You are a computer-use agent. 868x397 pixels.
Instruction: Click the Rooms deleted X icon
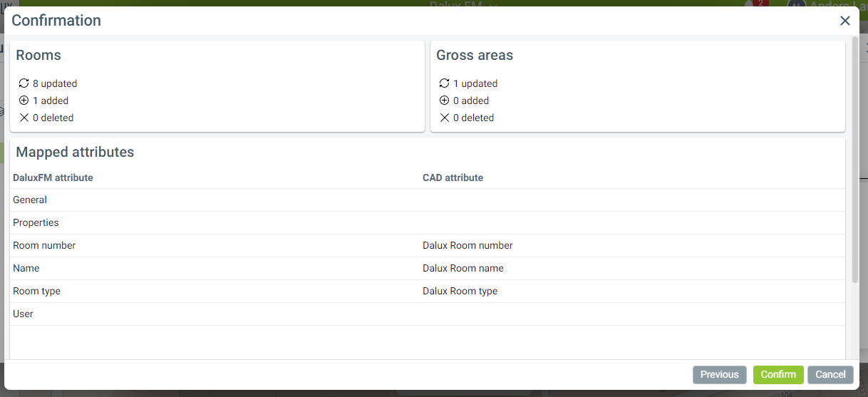coord(24,118)
